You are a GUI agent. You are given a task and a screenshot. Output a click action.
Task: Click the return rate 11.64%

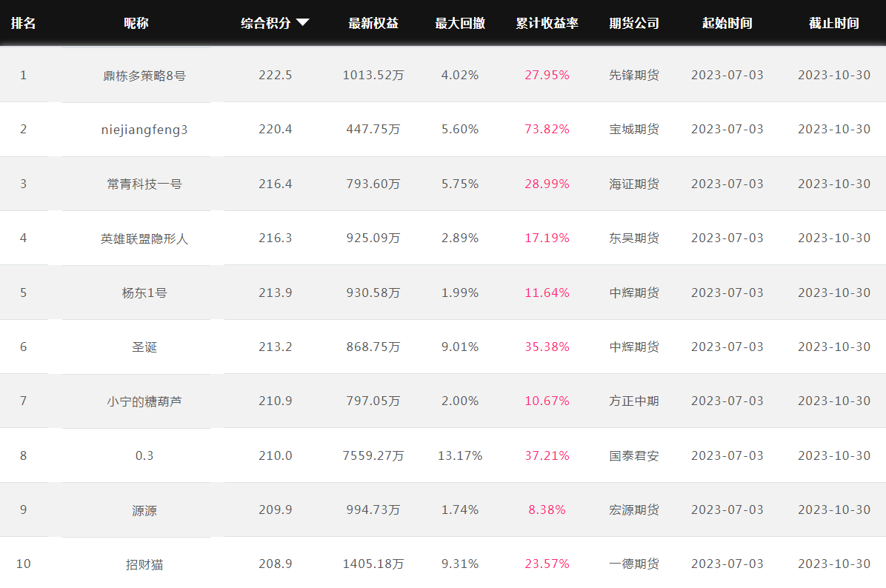point(547,293)
